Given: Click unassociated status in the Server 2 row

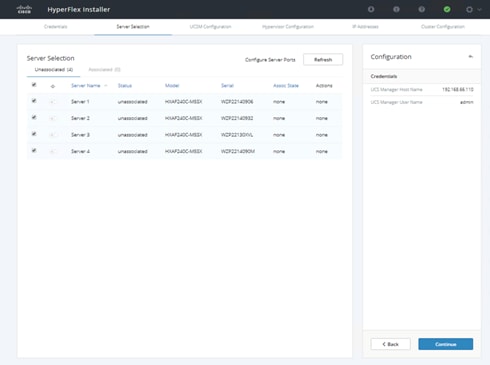Looking at the screenshot, I should pyautogui.click(x=132, y=118).
